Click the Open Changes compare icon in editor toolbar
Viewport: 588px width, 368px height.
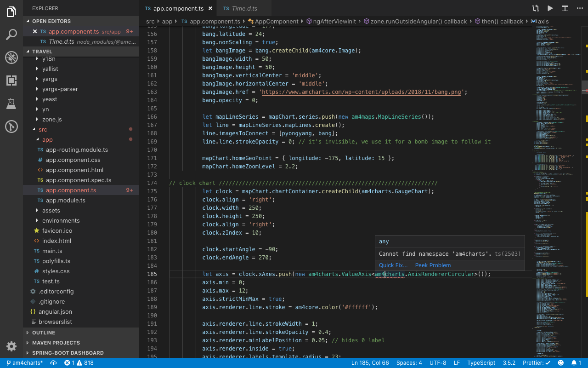(x=536, y=8)
